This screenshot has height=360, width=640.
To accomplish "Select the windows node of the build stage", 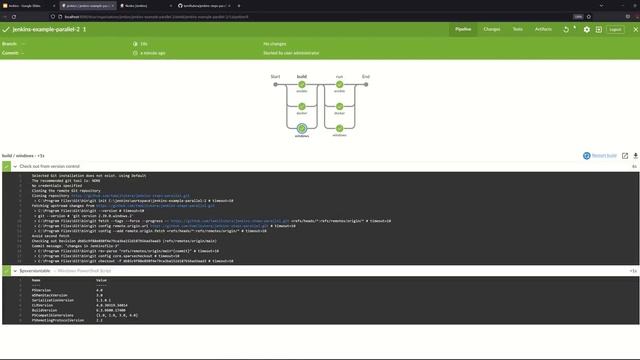I will pyautogui.click(x=302, y=128).
